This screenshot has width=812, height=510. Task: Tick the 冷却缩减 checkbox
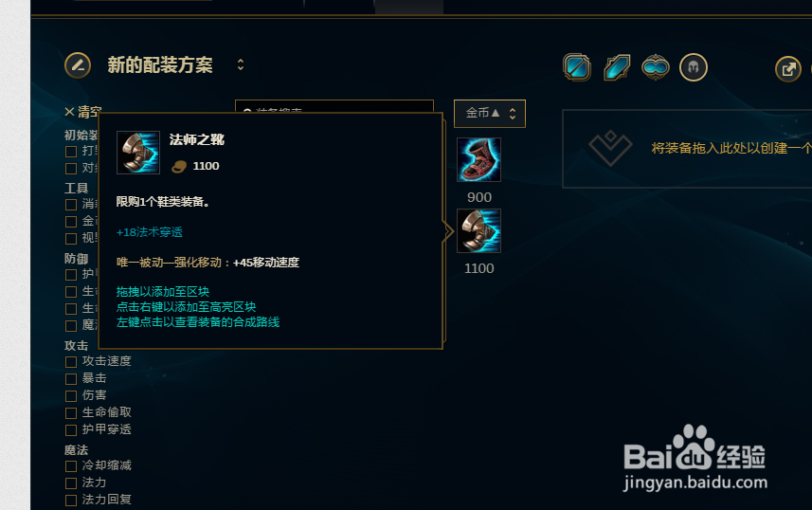[71, 466]
